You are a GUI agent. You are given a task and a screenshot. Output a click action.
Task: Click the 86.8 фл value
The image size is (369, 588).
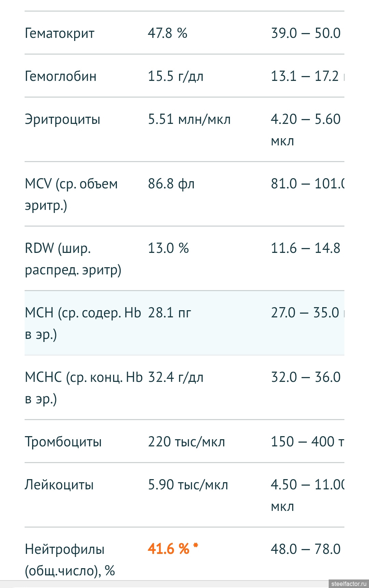[171, 184]
